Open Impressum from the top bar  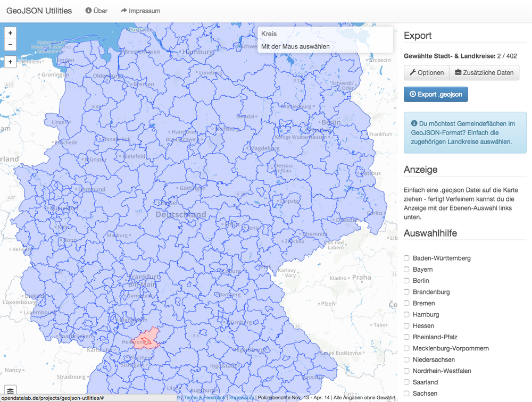coord(145,10)
